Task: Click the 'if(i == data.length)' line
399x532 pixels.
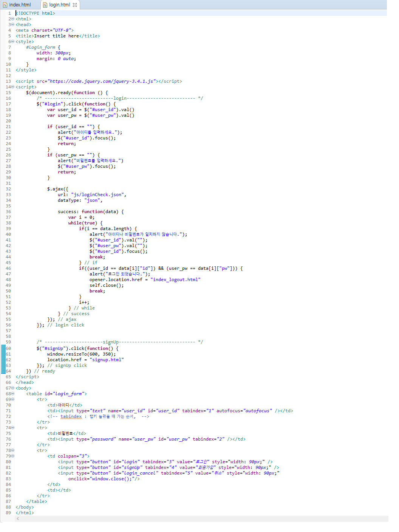Action: pos(108,229)
